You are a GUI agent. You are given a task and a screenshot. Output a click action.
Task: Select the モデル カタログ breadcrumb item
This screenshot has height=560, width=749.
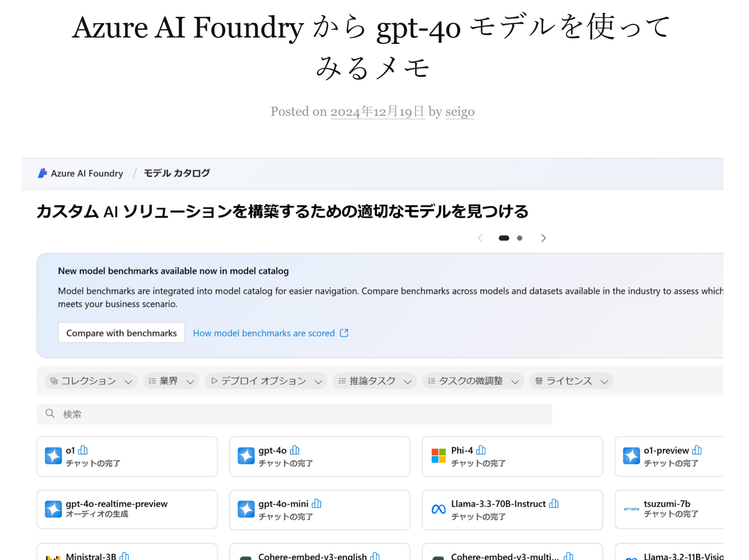coord(176,173)
